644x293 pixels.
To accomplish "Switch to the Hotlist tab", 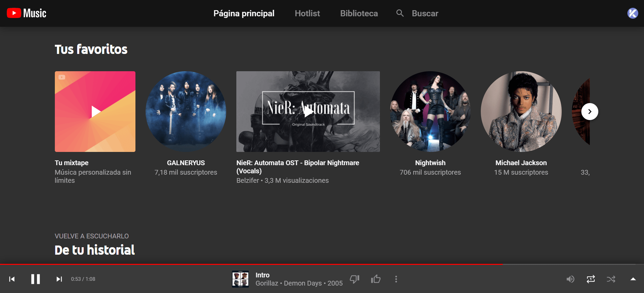I will point(307,13).
